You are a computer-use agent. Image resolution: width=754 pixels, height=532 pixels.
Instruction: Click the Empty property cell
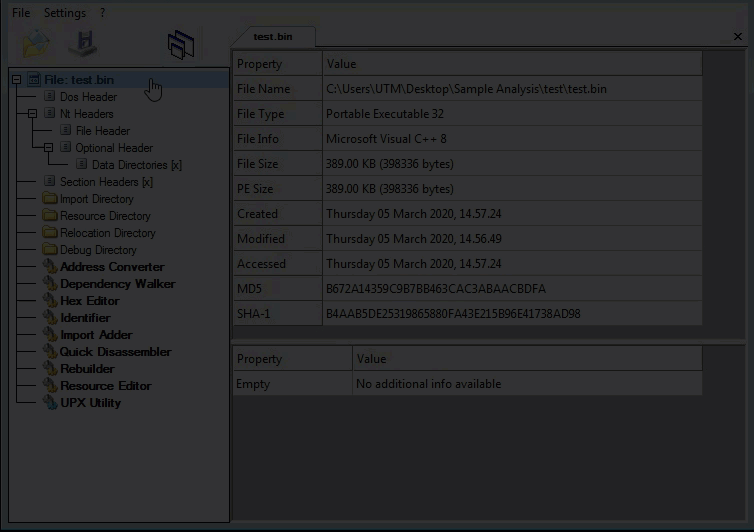[292, 384]
